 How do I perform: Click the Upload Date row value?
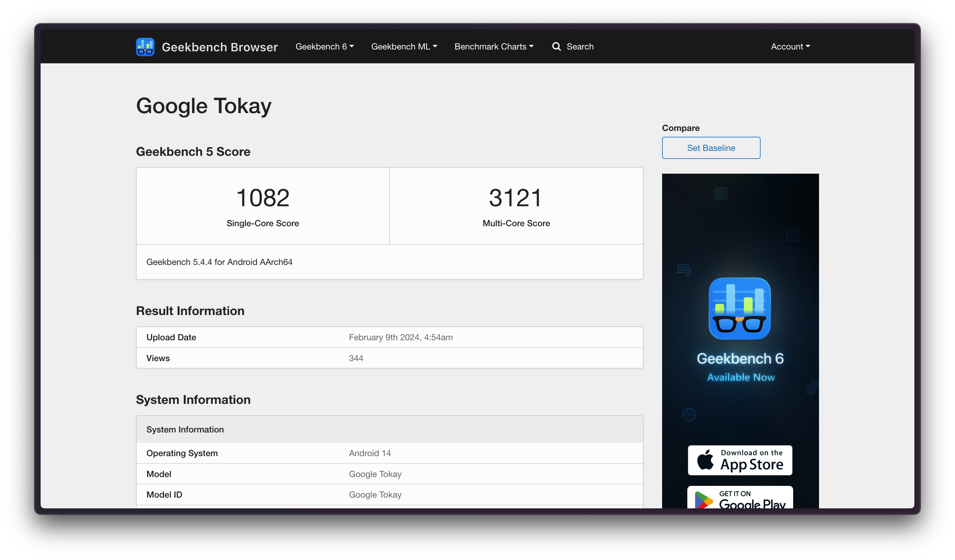[401, 337]
